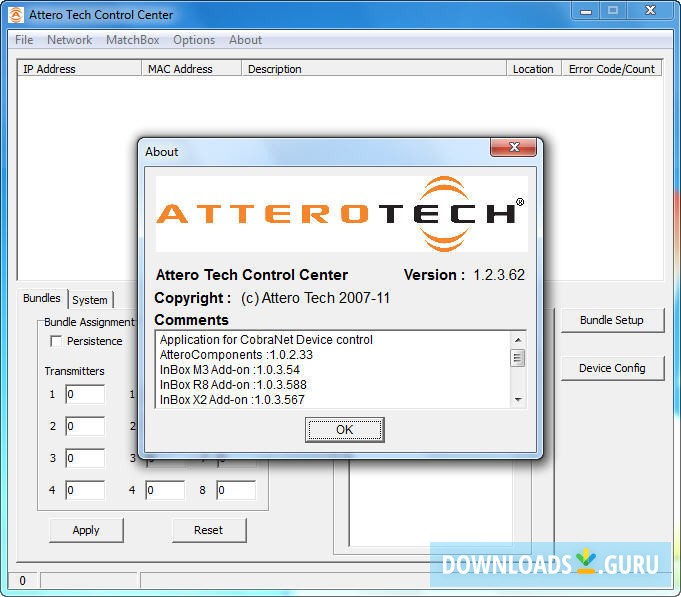Switch to the Bundles tab

pyautogui.click(x=42, y=298)
